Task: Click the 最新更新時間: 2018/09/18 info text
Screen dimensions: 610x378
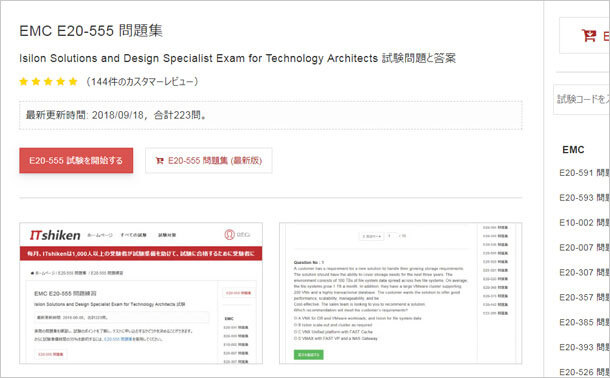Action: [x=116, y=115]
